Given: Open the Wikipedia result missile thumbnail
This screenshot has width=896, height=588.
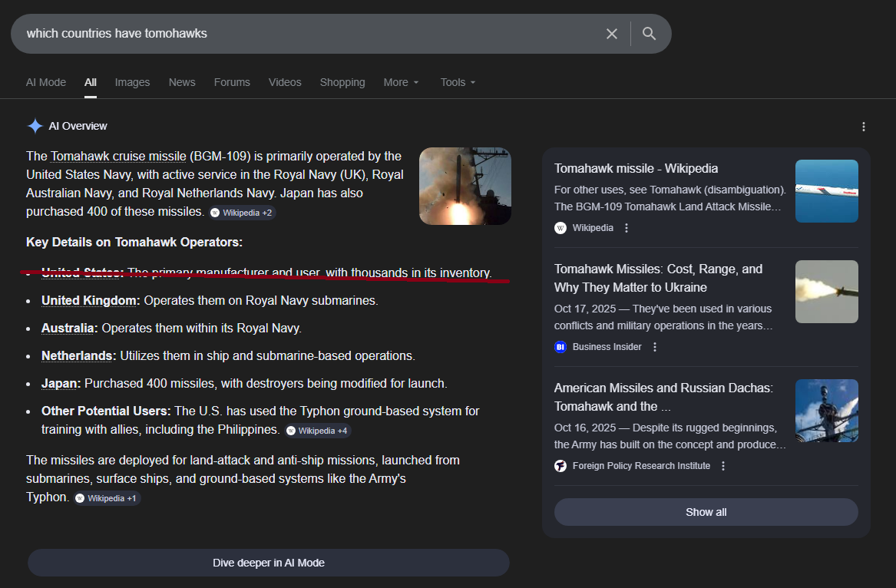Looking at the screenshot, I should [x=826, y=191].
